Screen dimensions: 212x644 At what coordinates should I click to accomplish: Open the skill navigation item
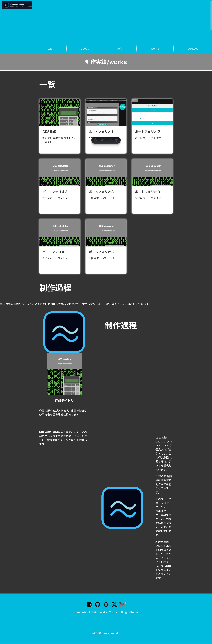[x=120, y=49]
